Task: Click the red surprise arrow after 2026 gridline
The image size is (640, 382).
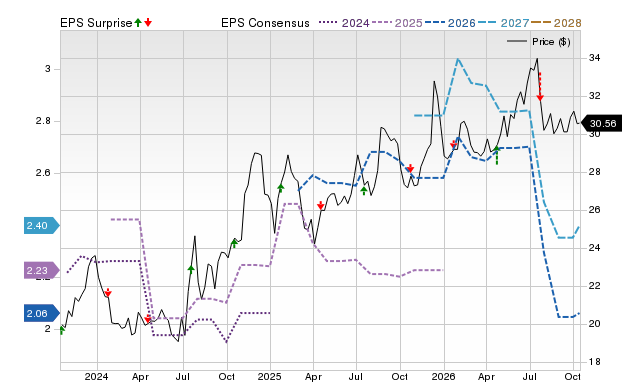Action: pyautogui.click(x=453, y=144)
